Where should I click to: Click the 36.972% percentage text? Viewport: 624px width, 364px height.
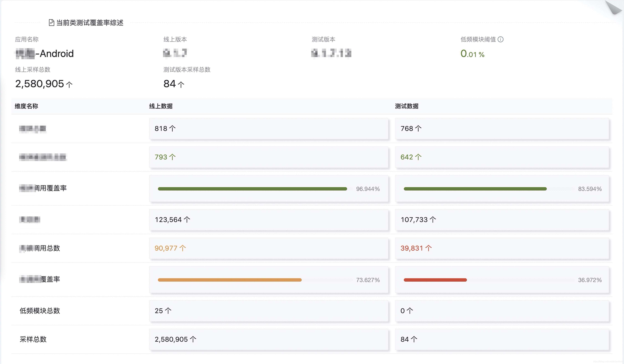coord(590,280)
